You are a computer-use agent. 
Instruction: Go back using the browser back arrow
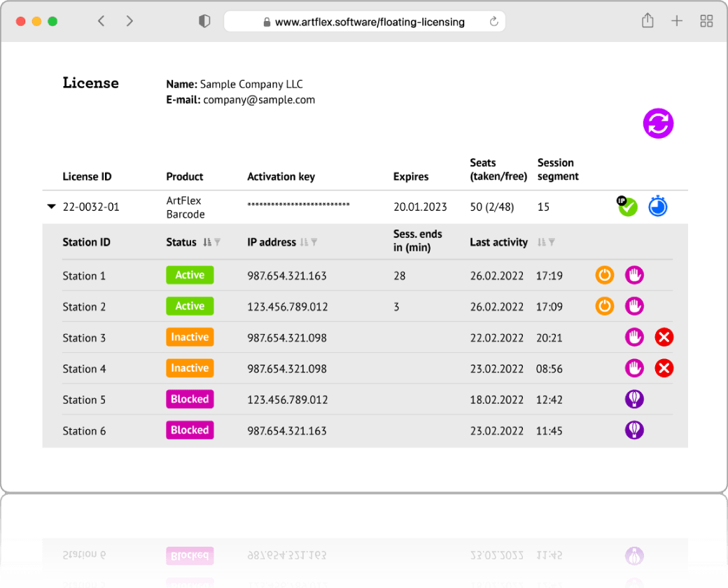click(x=101, y=21)
